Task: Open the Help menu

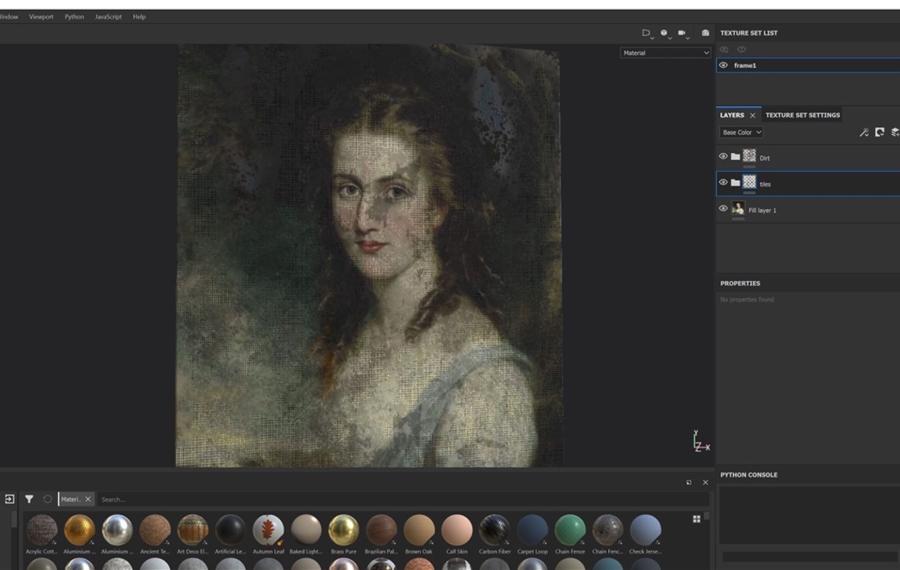Action: click(139, 17)
